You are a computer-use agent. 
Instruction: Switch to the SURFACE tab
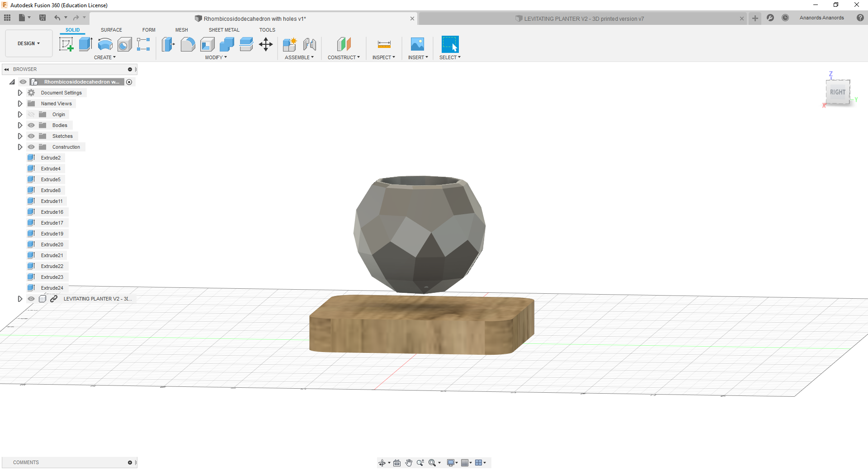(111, 30)
